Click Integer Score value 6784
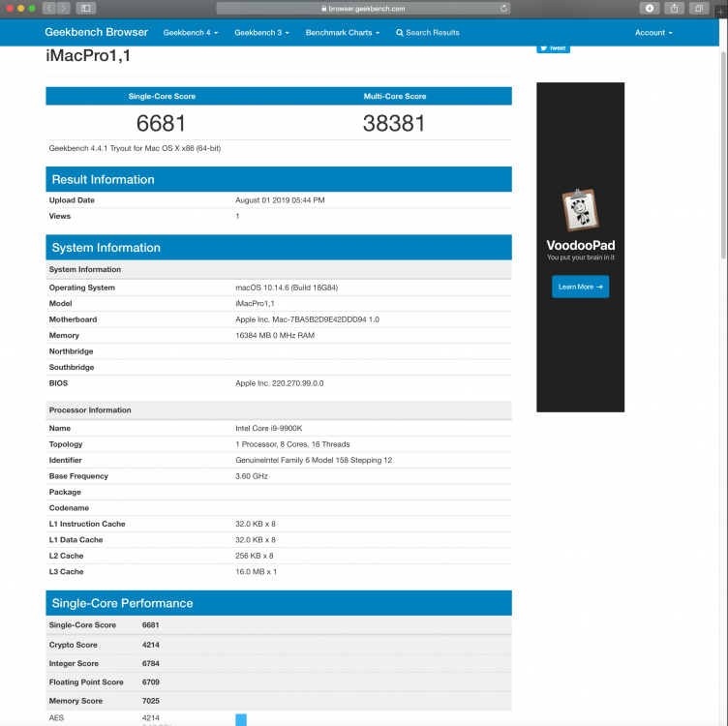Viewport: 728px width, 726px height. click(x=150, y=663)
